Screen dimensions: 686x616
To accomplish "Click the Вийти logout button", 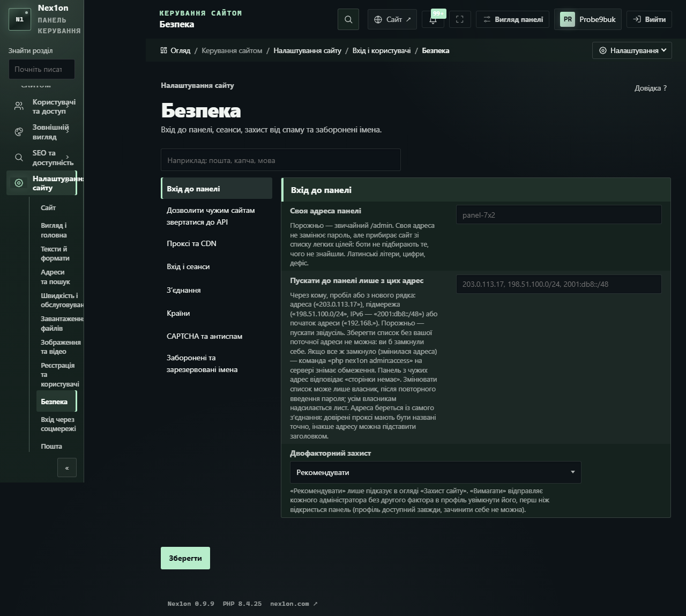I will pos(649,19).
